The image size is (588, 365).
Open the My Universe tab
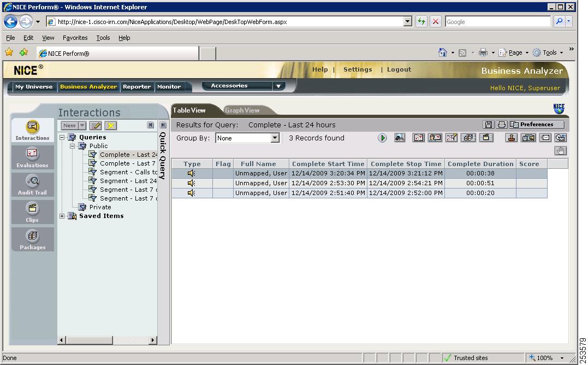coord(34,87)
